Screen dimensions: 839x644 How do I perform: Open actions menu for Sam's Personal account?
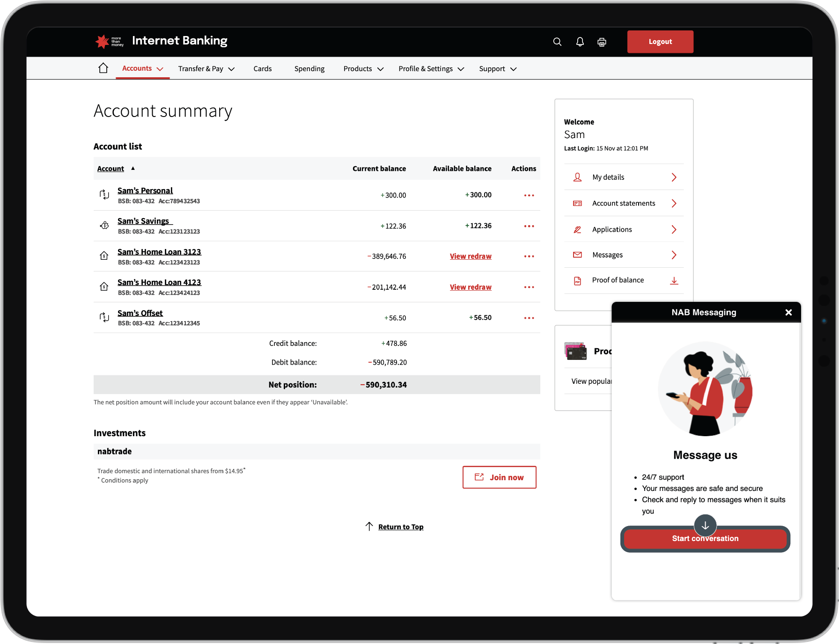click(x=529, y=196)
